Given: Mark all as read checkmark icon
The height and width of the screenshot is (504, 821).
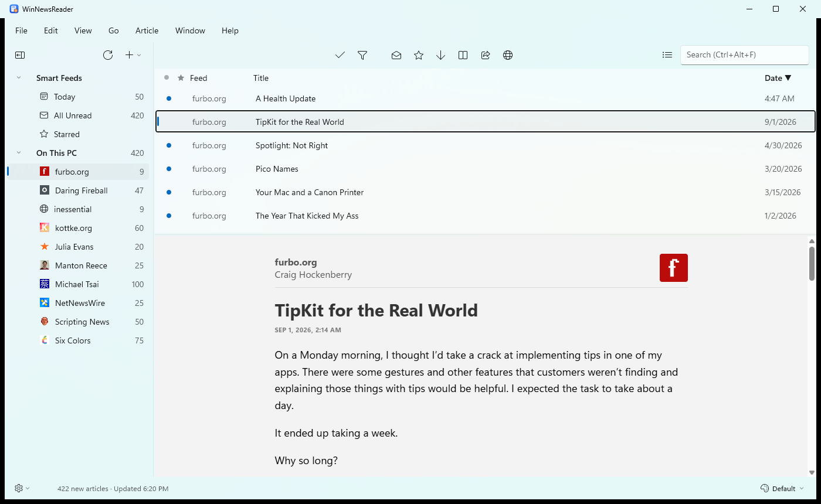Looking at the screenshot, I should click(x=340, y=55).
